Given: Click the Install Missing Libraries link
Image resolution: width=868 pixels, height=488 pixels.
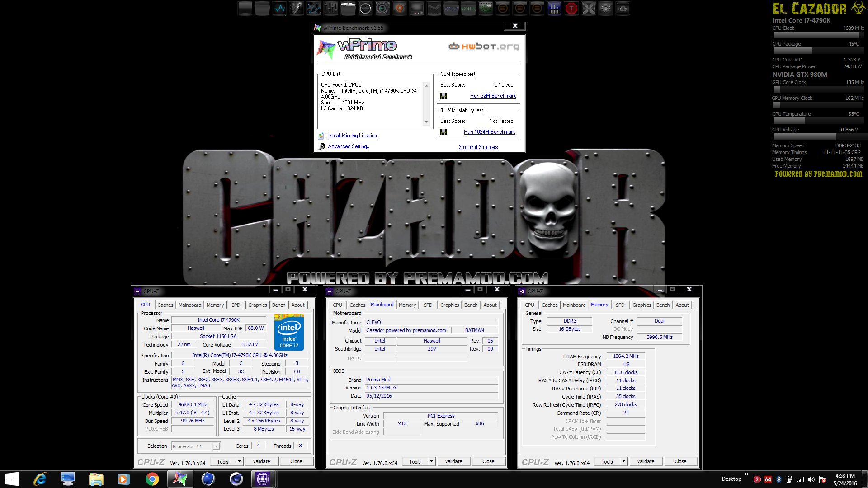Looking at the screenshot, I should (x=352, y=136).
